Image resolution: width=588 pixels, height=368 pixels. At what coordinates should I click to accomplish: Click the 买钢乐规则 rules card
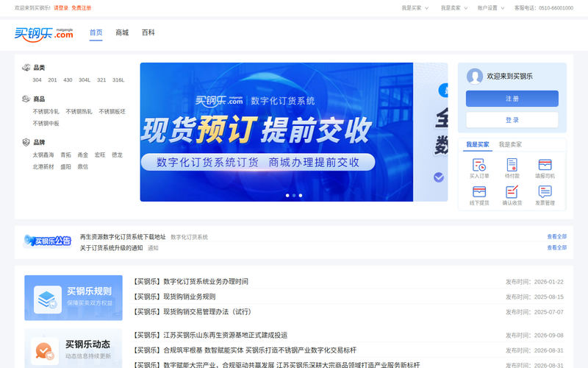(x=73, y=298)
